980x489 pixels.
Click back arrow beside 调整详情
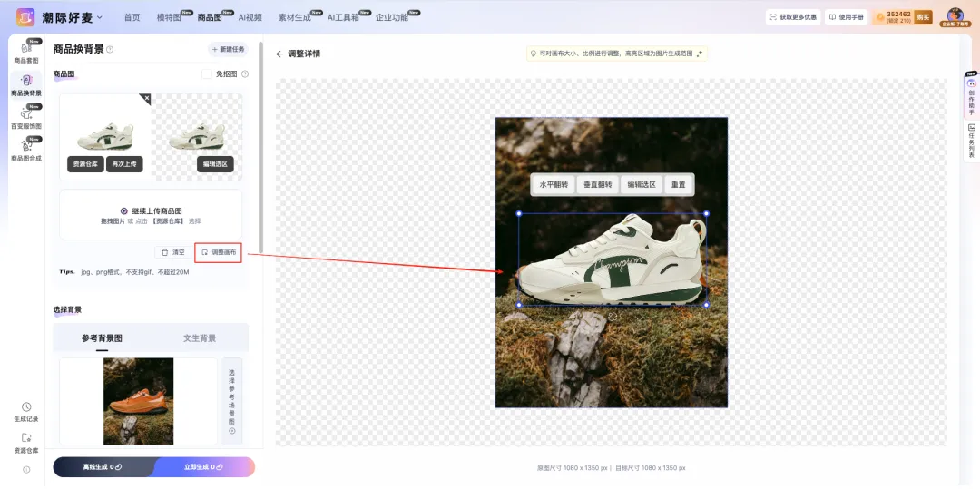tap(279, 54)
